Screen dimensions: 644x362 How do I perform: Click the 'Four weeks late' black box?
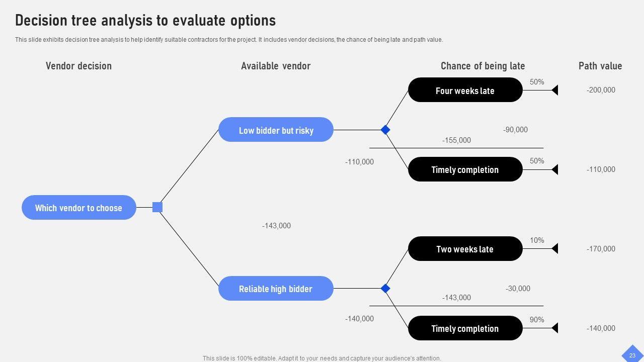[465, 90]
